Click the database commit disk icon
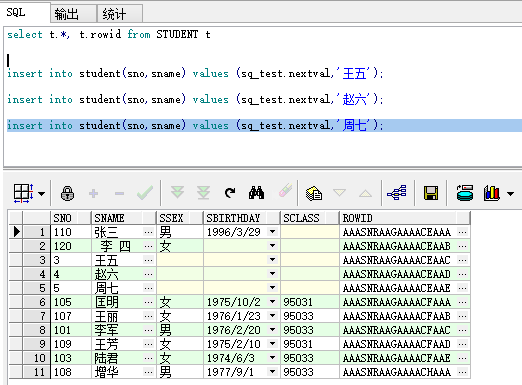This screenshot has width=522, height=385. (465, 193)
